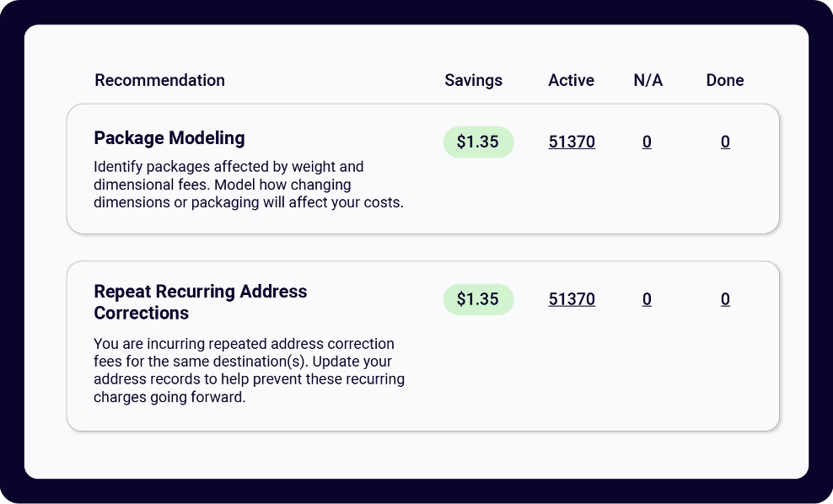Click the address corrections $1.35 savings badge
833x504 pixels.
(478, 299)
